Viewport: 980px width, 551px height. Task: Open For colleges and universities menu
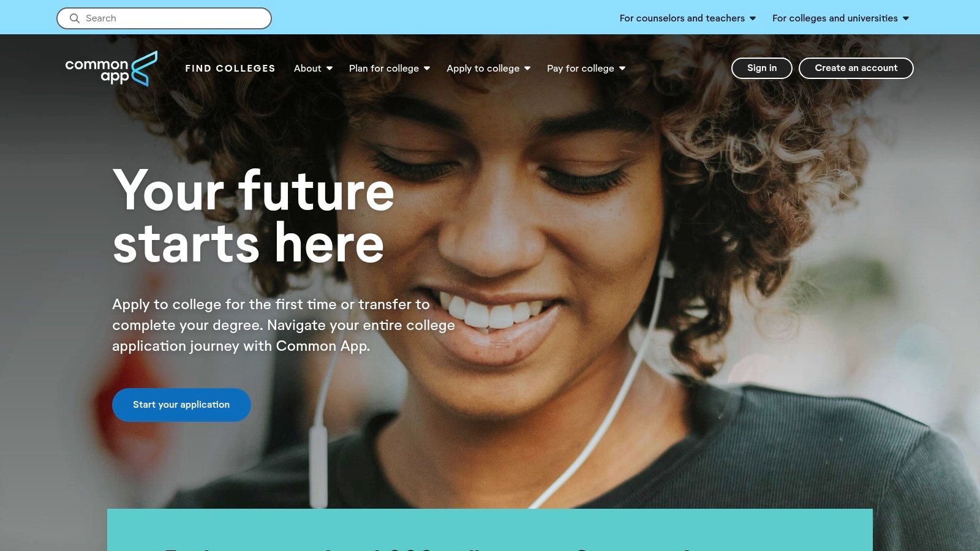point(840,18)
